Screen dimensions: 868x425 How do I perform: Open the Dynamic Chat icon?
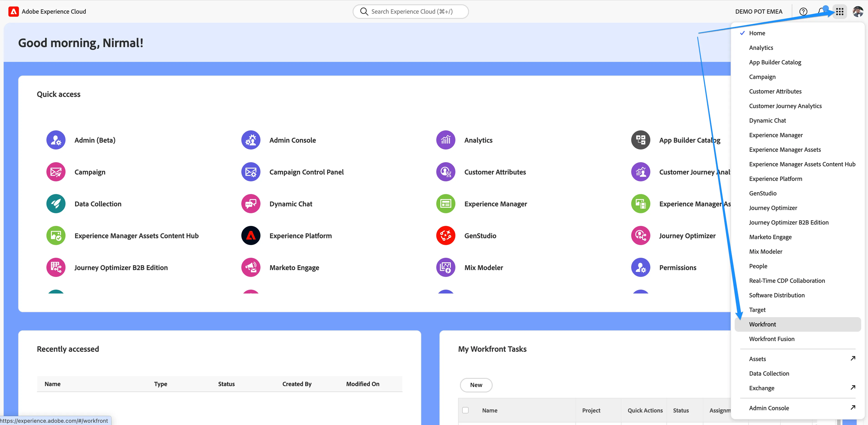pyautogui.click(x=251, y=204)
